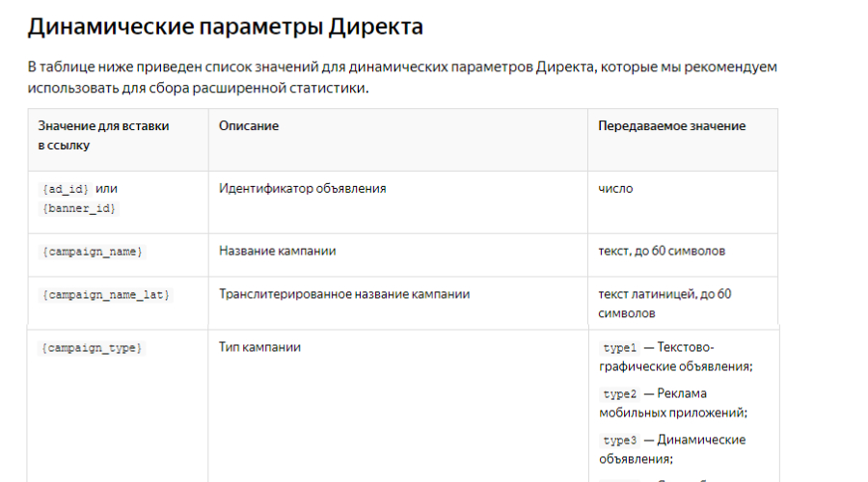
Task: Click the "Передаваемое значение" column header
Action: (x=671, y=126)
